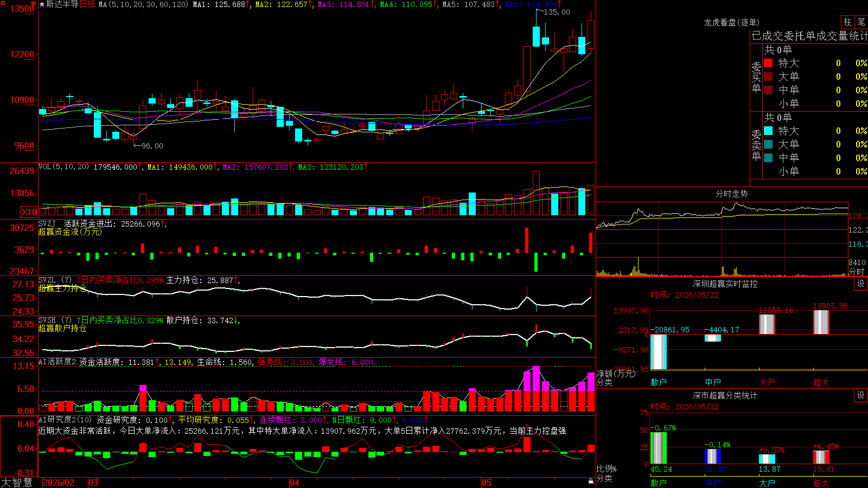Click the MA2: 122.657 value
Image resolution: width=868 pixels, height=488 pixels.
click(282, 4)
